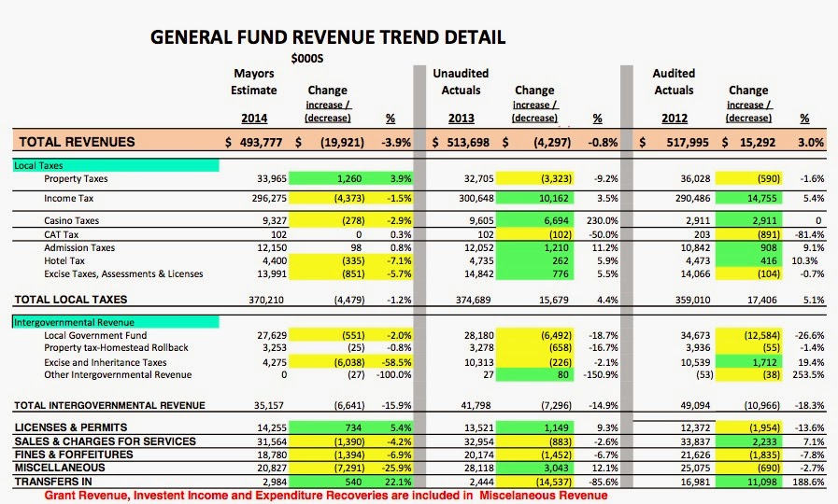Screen dimensions: 838x504
Task: Select the 513,698 total revenue value
Action: click(468, 143)
